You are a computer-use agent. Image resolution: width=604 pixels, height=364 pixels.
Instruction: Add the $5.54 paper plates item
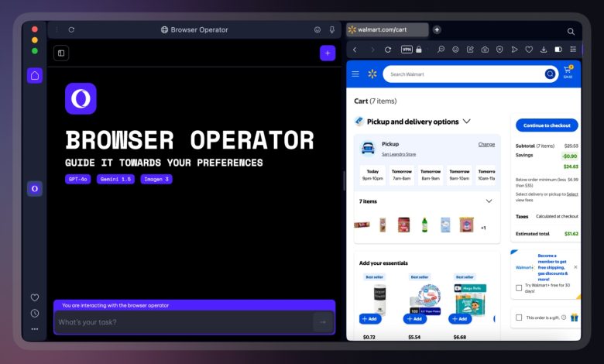415,319
